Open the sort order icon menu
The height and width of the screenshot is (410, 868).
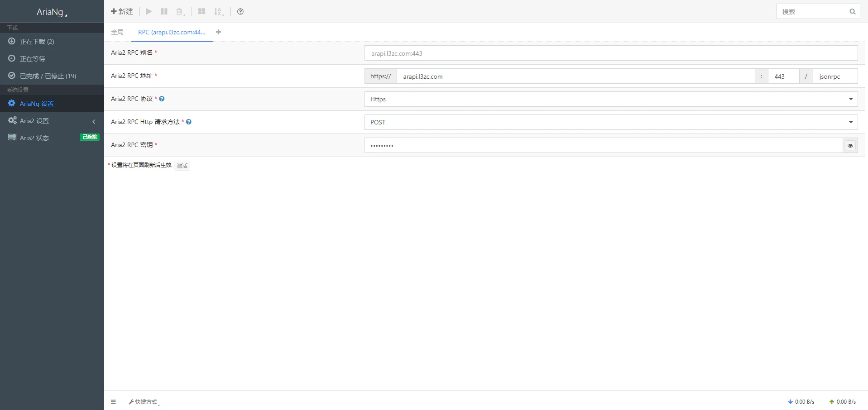(219, 11)
